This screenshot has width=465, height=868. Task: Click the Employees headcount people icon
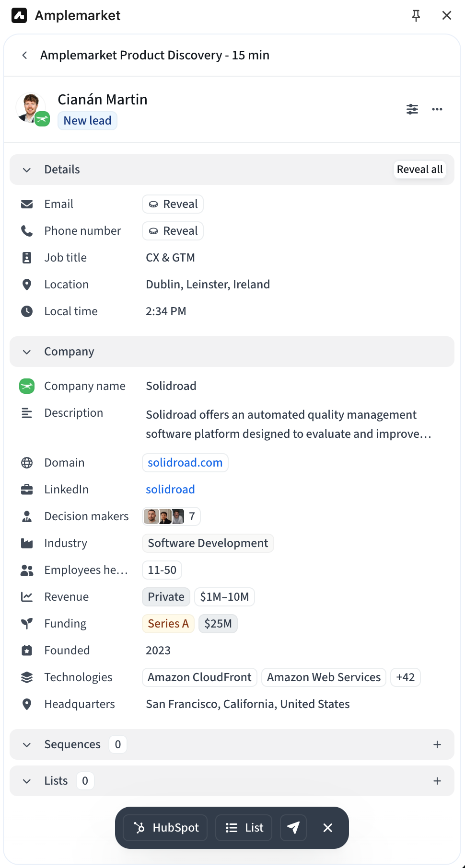pos(27,570)
